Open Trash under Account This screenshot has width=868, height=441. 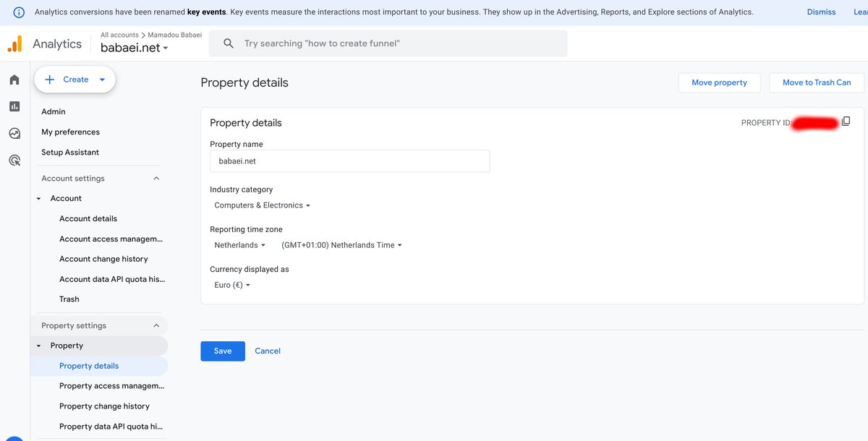(x=69, y=299)
